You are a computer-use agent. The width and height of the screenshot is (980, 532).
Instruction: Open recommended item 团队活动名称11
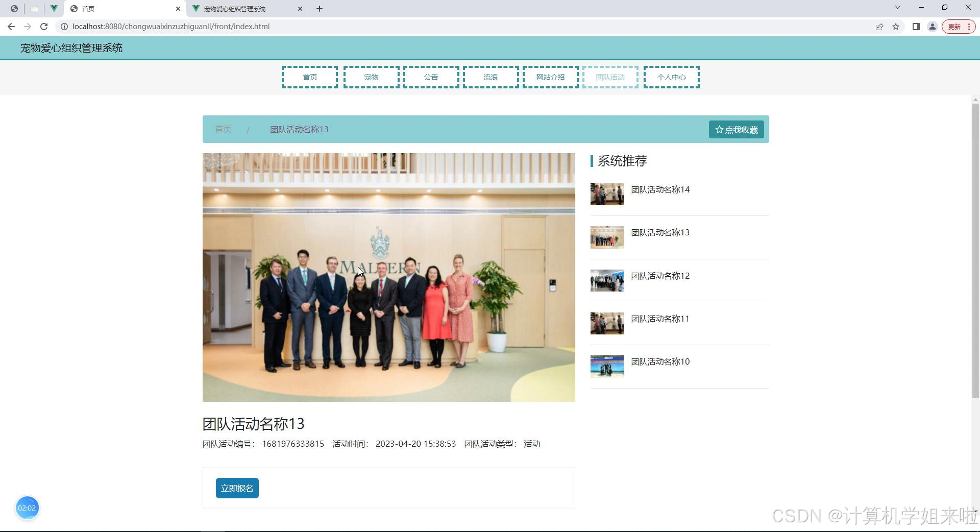pyautogui.click(x=660, y=319)
